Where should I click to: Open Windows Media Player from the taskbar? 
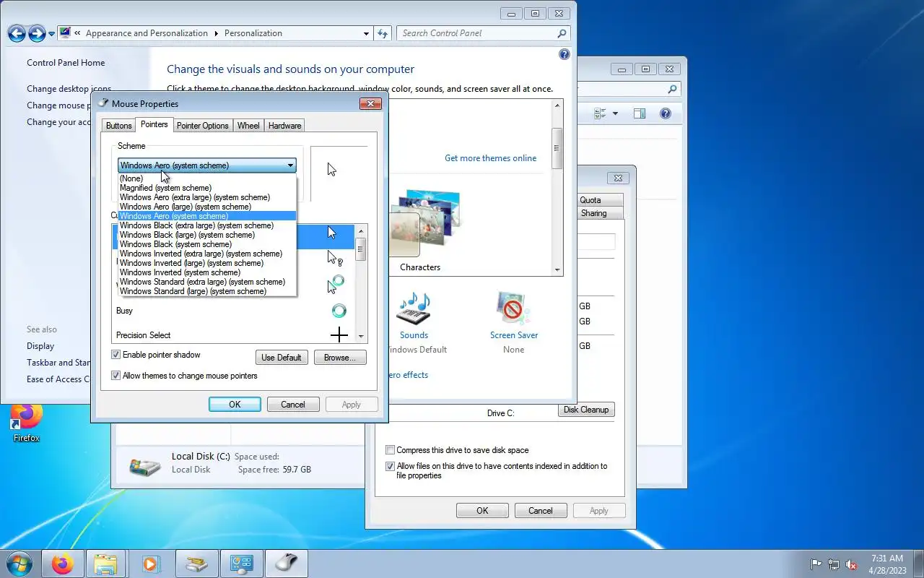(x=151, y=564)
